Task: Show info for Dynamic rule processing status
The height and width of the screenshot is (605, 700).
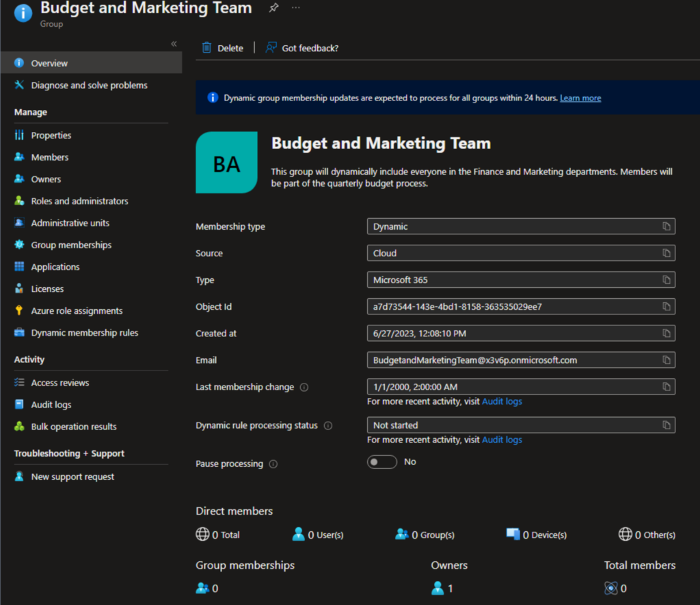Action: click(328, 425)
